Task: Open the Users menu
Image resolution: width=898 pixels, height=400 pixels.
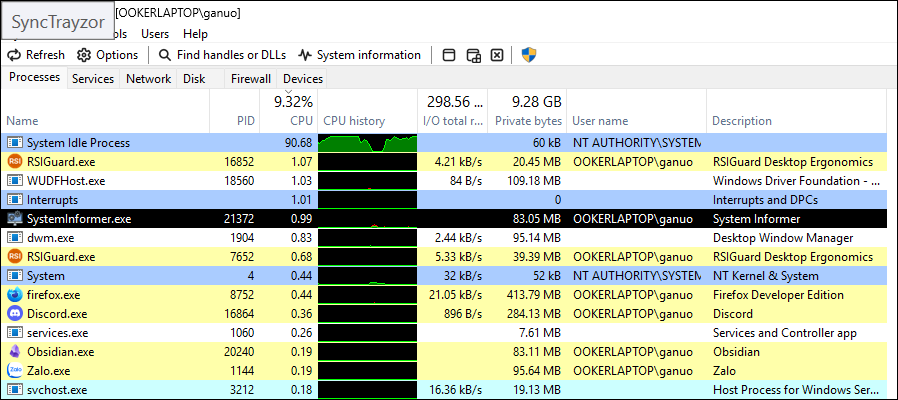Action: [x=155, y=34]
